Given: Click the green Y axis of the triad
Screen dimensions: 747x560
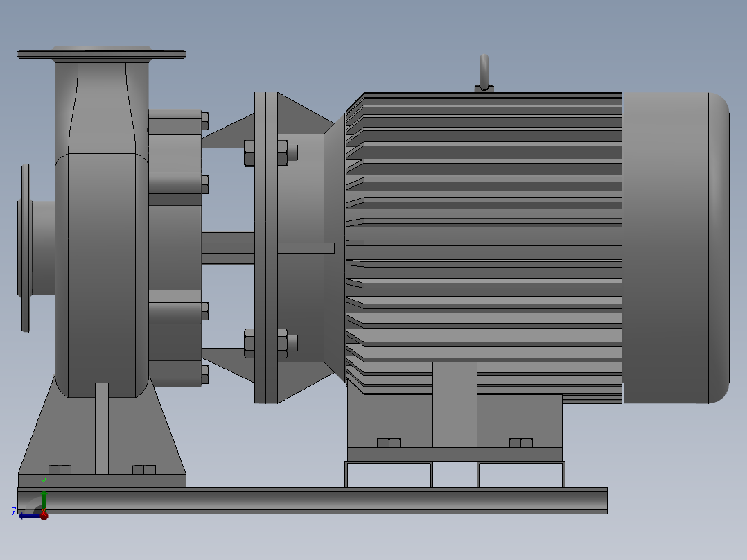Looking at the screenshot, I should click(44, 500).
